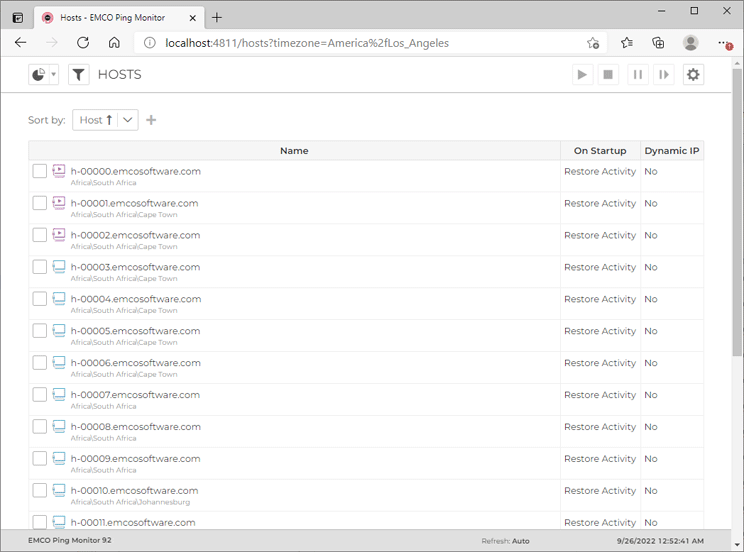Click the add sort criterion plus icon
The image size is (744, 552).
(x=151, y=120)
